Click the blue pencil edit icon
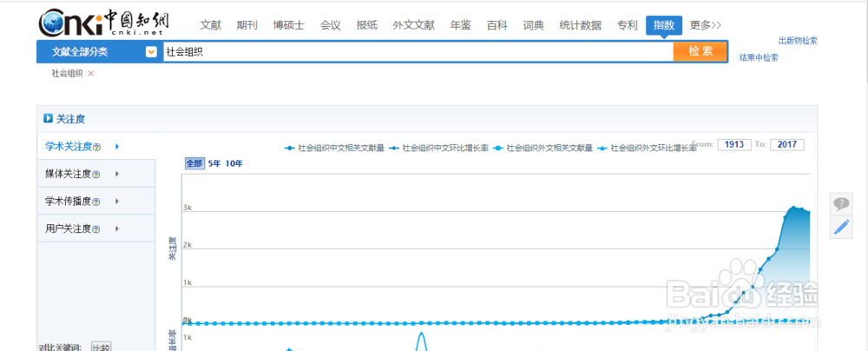This screenshot has height=351, width=868. (841, 227)
